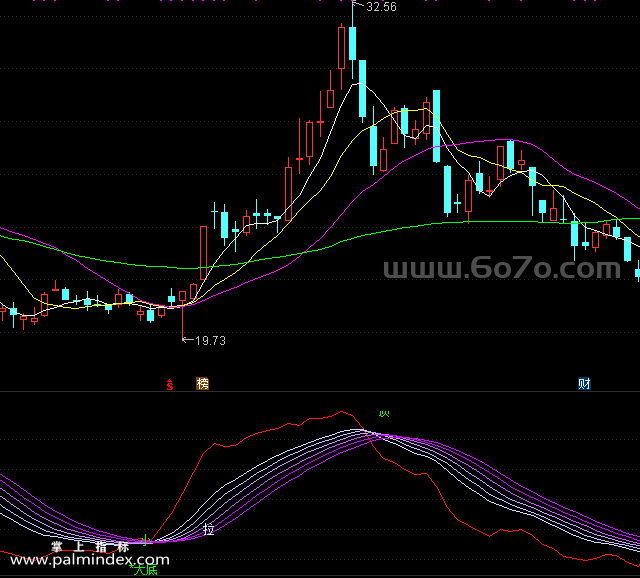Click the 32.56 high price label
This screenshot has width=640, height=578.
click(381, 7)
